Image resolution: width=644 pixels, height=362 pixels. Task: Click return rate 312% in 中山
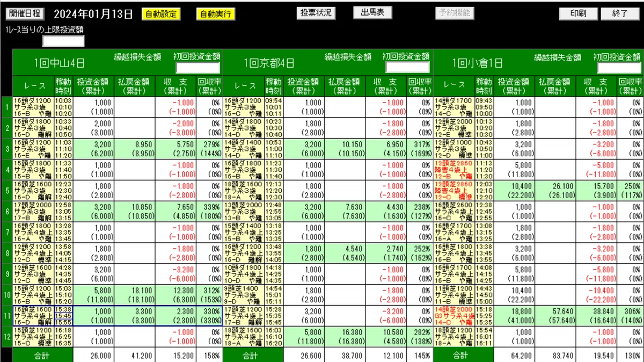209,295
